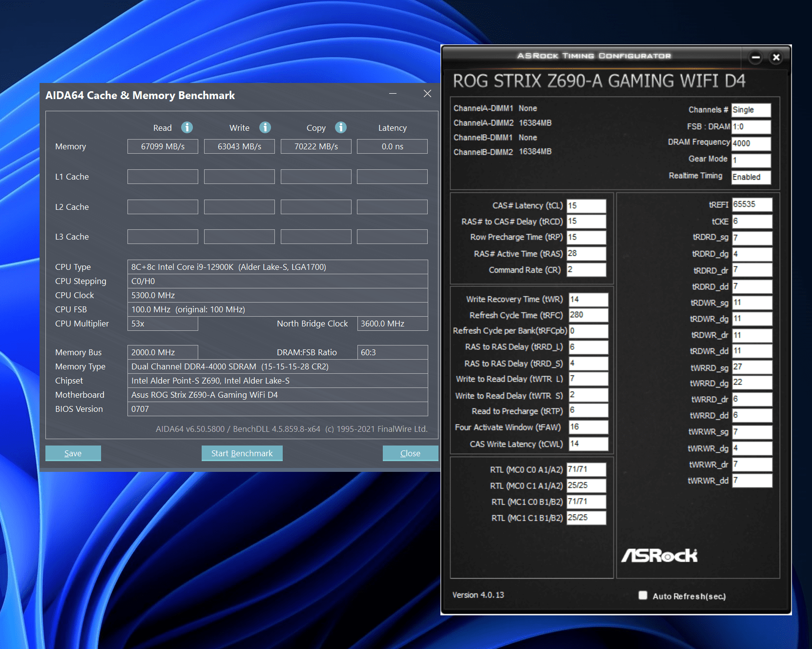
Task: Select the Memory Write value 63043 MB/s
Action: tap(239, 146)
